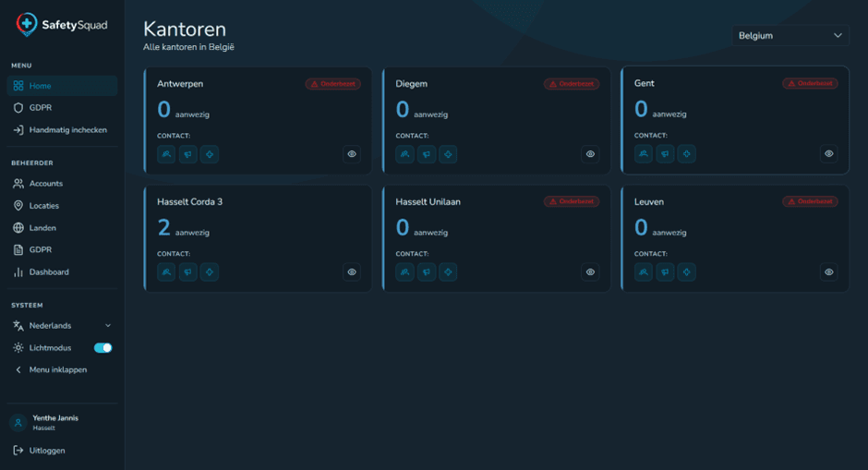Click the first-aid cross icon on Diegem card

click(x=448, y=154)
